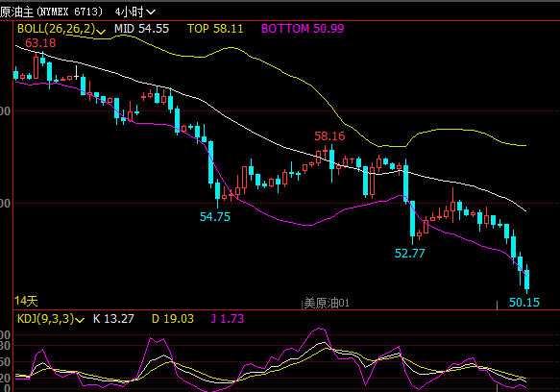Viewport: 560px width, 392px height.
Task: Click the 14天 range label
Action: (26, 301)
